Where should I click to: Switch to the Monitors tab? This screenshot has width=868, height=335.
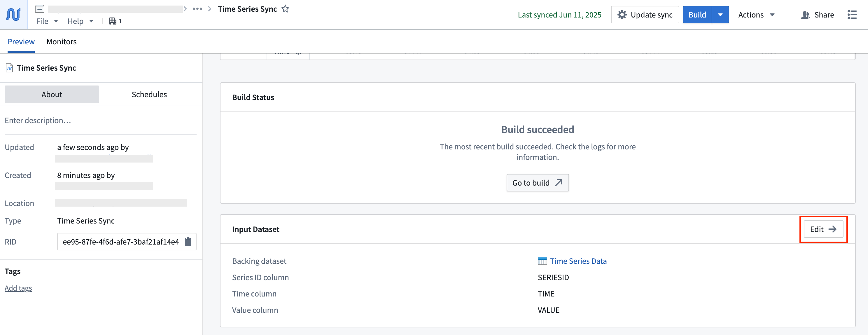[x=62, y=41]
